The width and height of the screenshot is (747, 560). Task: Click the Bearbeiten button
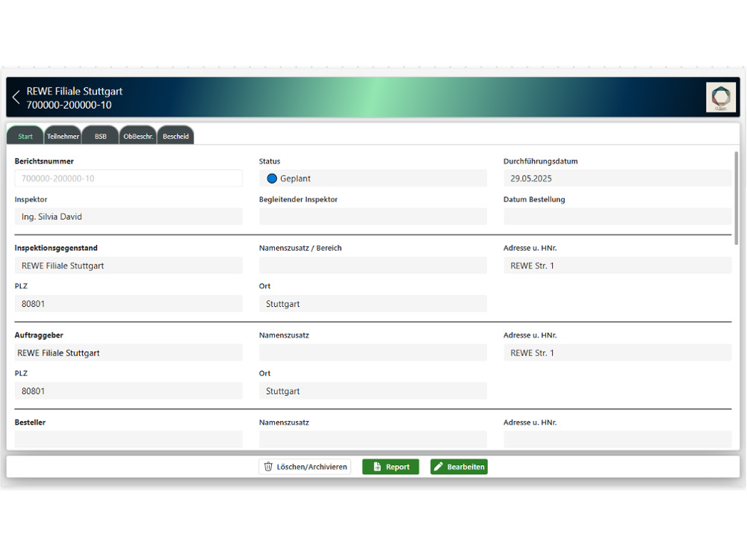(459, 467)
